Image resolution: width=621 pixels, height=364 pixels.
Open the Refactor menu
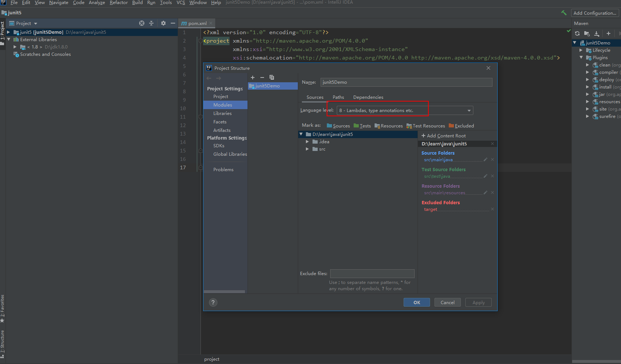coord(119,3)
